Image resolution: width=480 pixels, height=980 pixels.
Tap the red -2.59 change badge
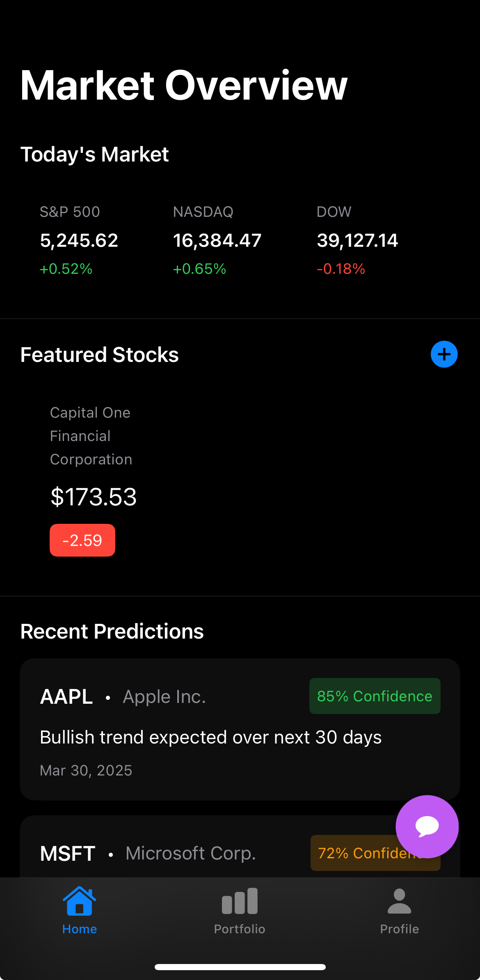coord(82,540)
